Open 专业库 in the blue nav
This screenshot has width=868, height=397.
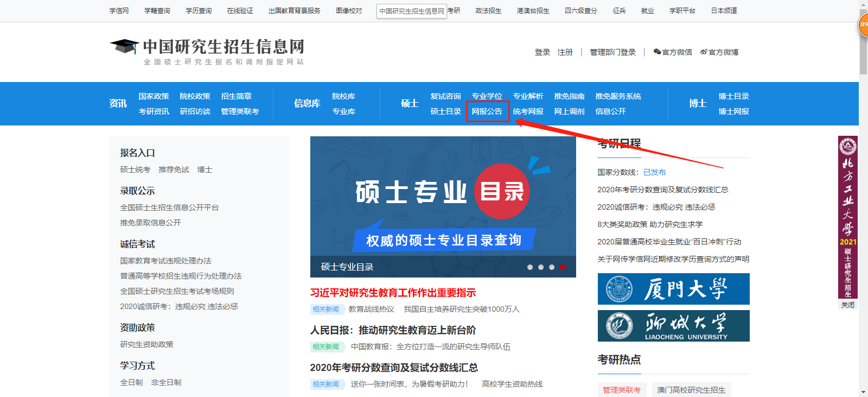[x=344, y=111]
